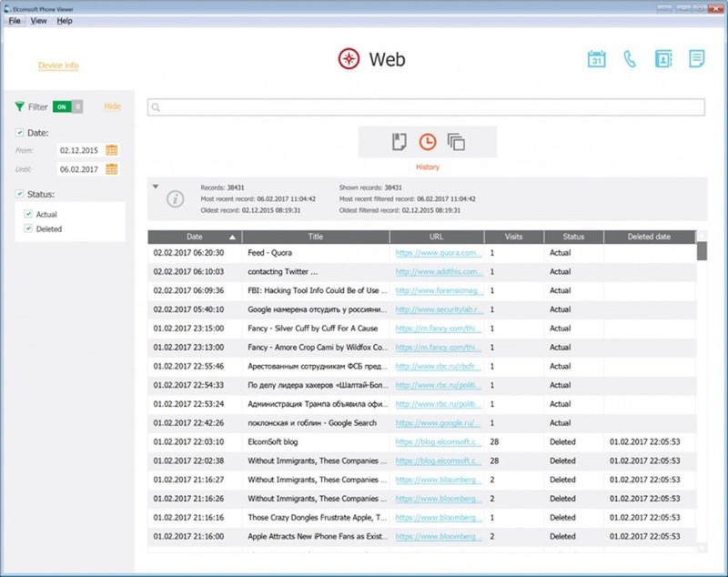Screen dimensions: 728x577
Task: Switch to the Bookmarks view icon
Action: [x=399, y=141]
